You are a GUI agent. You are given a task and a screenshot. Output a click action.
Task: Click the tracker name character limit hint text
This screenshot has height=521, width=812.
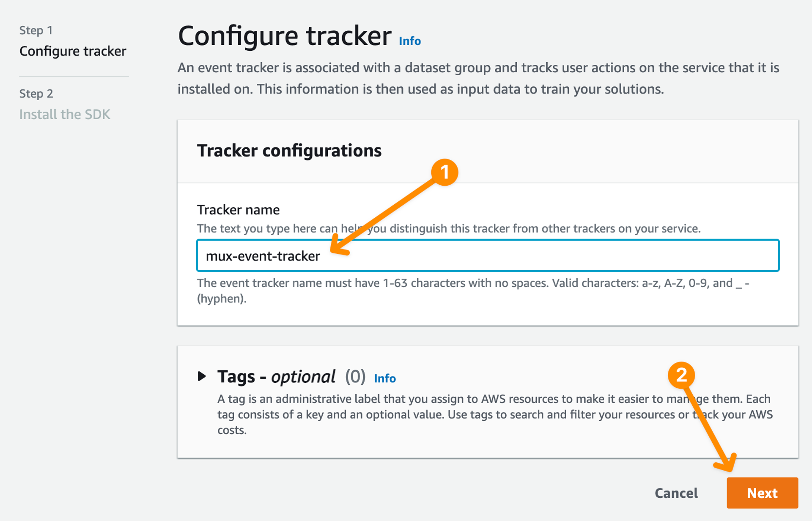[x=423, y=283]
